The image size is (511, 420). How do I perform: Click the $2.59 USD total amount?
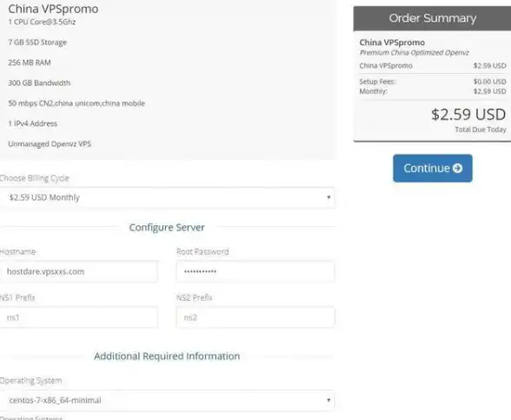(x=468, y=115)
